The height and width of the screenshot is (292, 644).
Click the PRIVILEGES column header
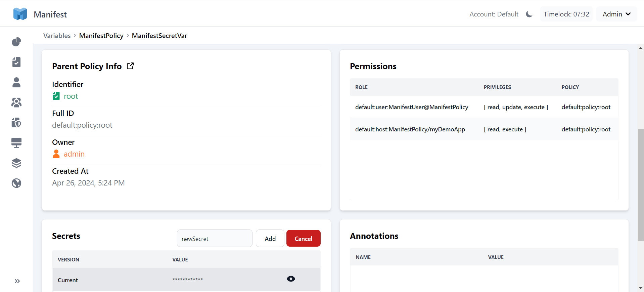[497, 87]
